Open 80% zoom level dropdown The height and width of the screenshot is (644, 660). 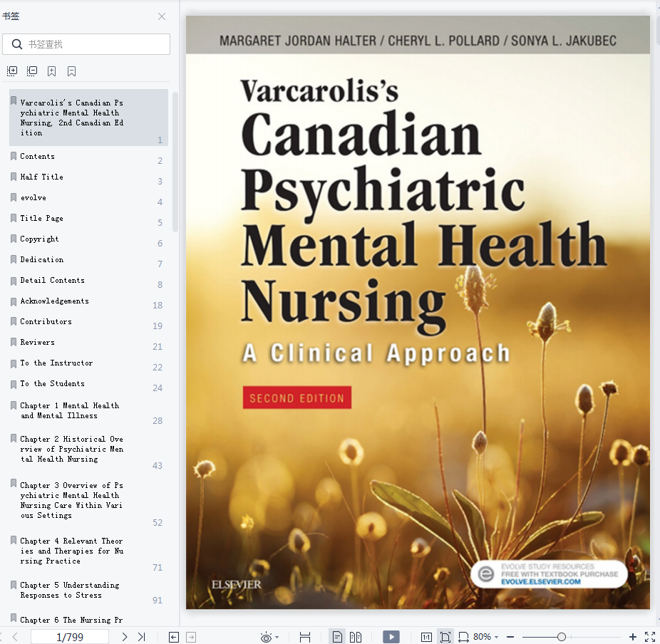point(486,637)
